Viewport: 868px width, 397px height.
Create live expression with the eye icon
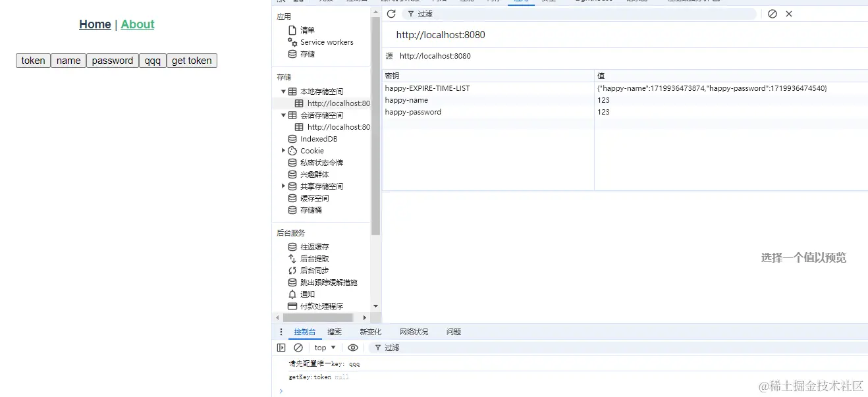(x=353, y=348)
